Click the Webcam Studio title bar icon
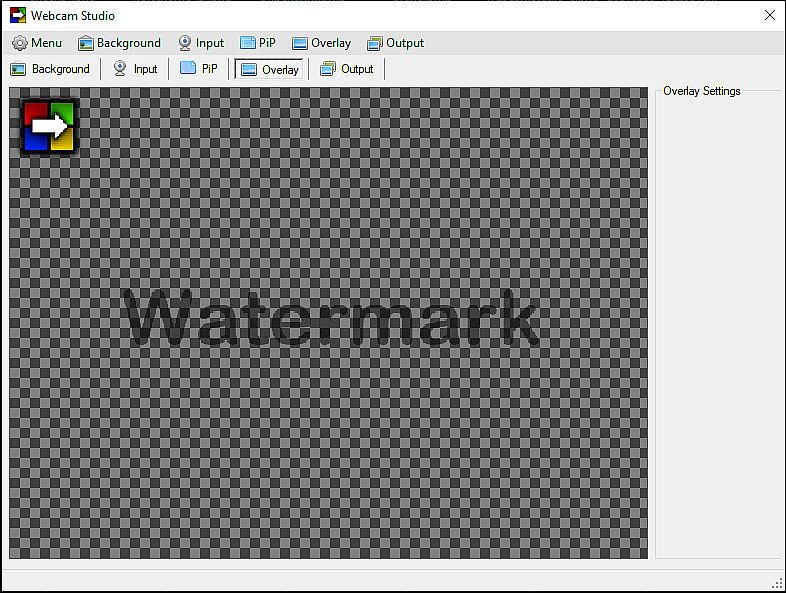Viewport: 786px width, 593px height. pos(18,16)
